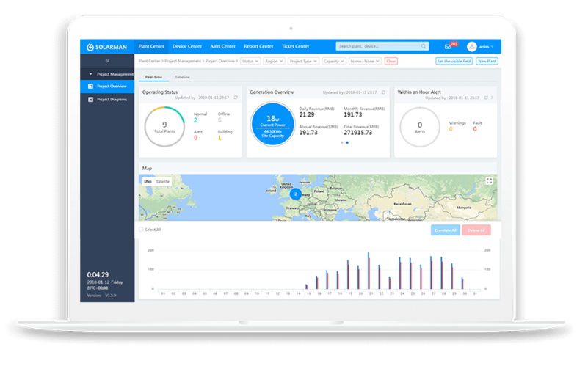The image size is (588, 366).
Task: Open the Status filter dropdown
Action: [x=249, y=62]
